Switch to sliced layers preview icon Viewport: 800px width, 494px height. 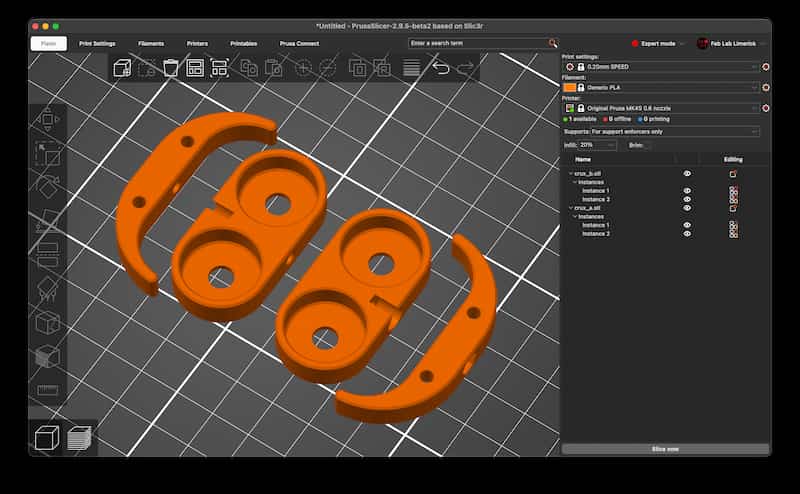point(79,438)
